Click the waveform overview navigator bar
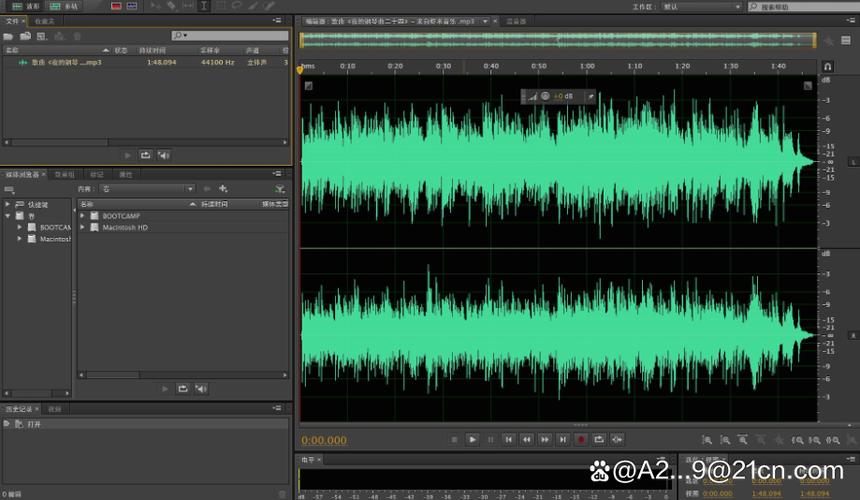This screenshot has height=500, width=860. tap(558, 39)
